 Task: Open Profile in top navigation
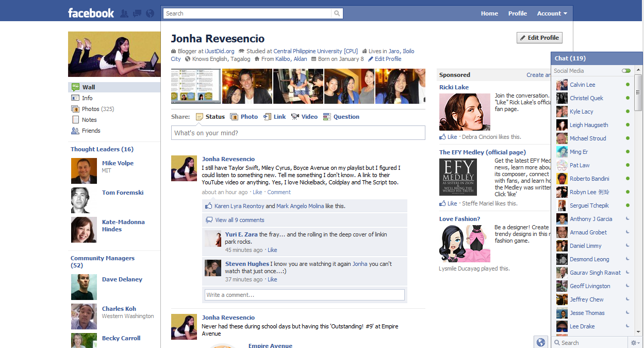[x=517, y=13]
